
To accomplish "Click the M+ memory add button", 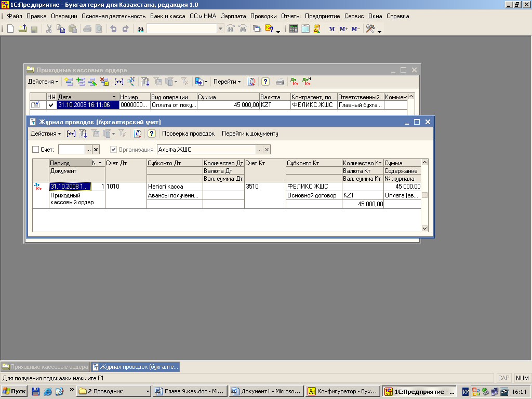I will (x=344, y=29).
